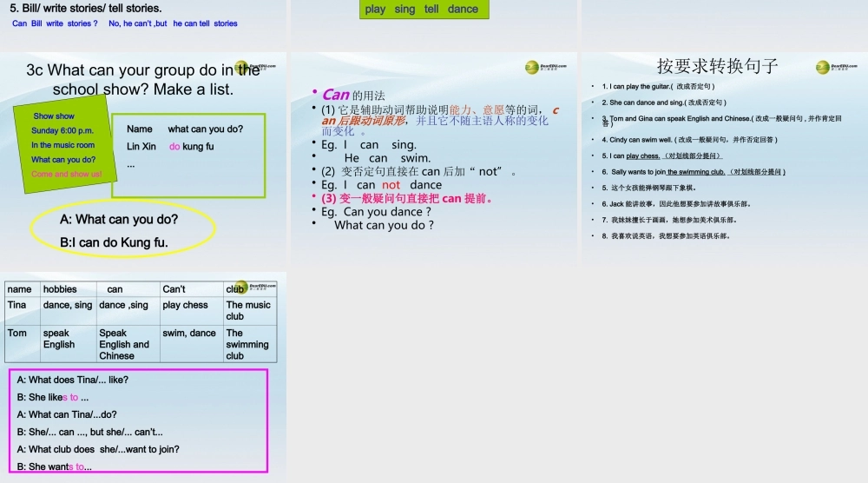Click sentence starting '8. 我喜欢说英语'
The width and height of the screenshot is (868, 483).
(x=666, y=236)
